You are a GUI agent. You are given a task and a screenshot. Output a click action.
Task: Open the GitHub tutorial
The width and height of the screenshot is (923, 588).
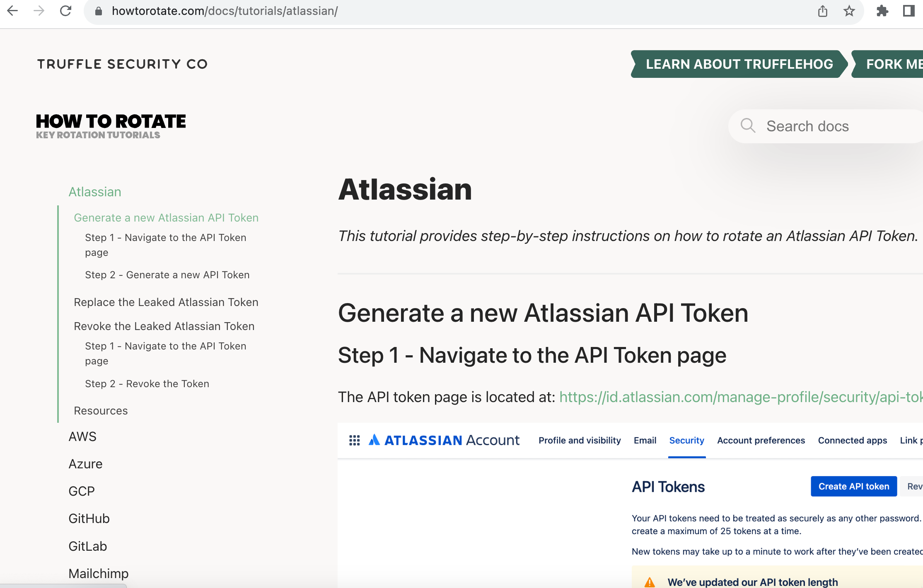pos(89,518)
